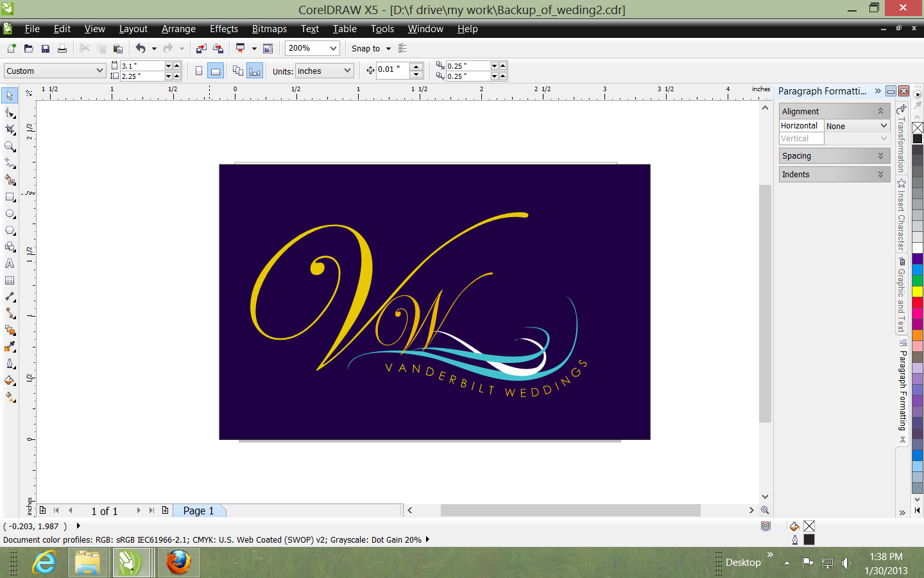Click the Snap to button
924x578 pixels.
coord(366,49)
